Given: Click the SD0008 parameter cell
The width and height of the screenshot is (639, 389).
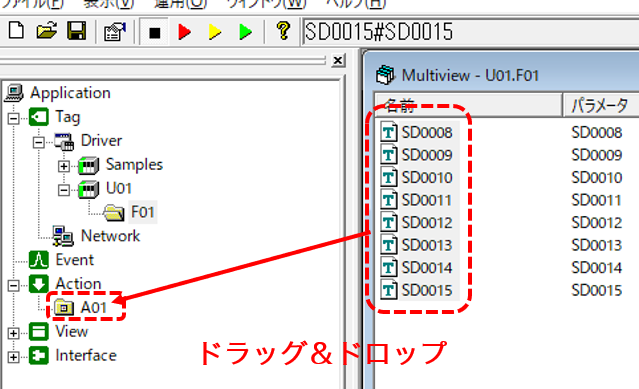Looking at the screenshot, I should [x=597, y=133].
